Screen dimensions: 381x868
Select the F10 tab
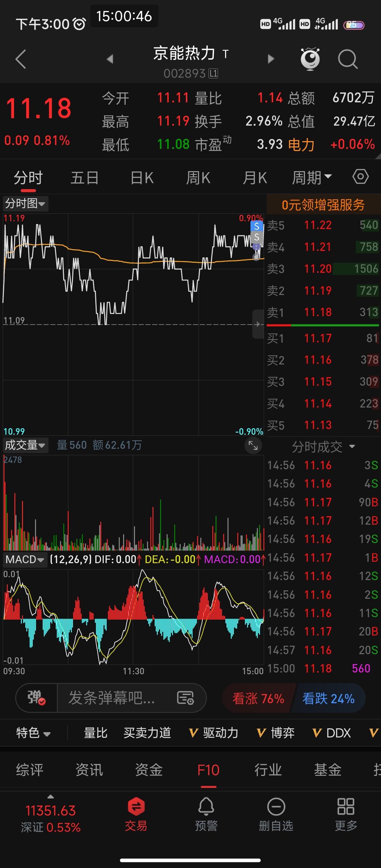208,770
